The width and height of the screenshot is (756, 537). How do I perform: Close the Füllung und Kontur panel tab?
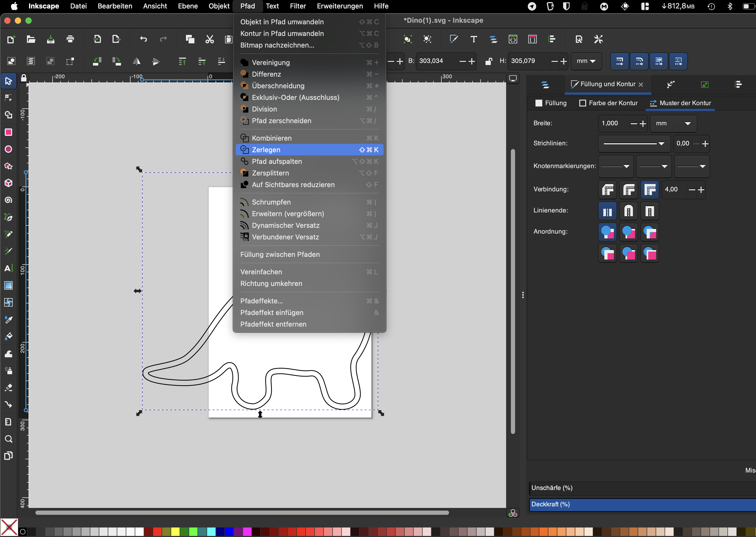coord(641,85)
